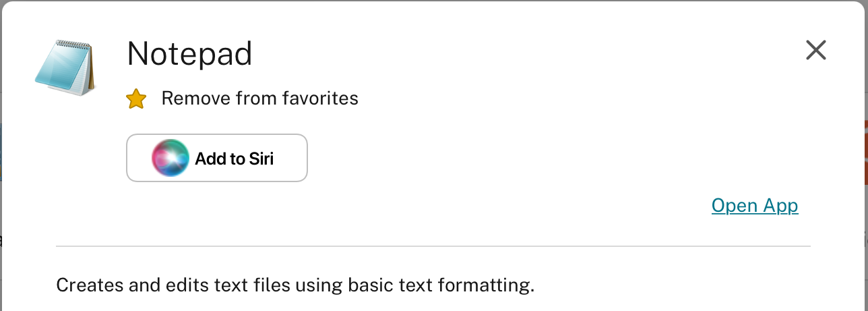The width and height of the screenshot is (868, 311).
Task: Unfavorite Notepad using the star
Action: [136, 100]
